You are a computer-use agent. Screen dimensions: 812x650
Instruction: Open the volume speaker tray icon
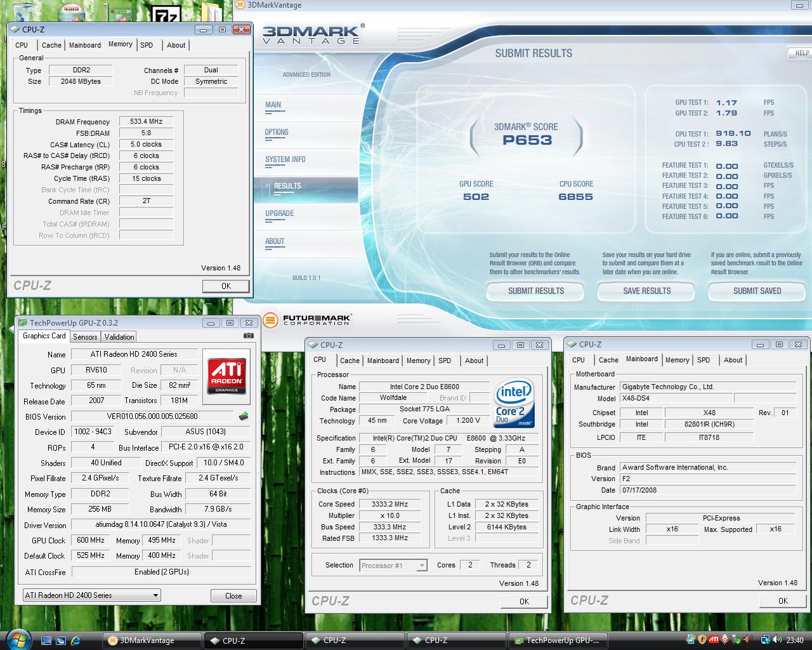(777, 640)
